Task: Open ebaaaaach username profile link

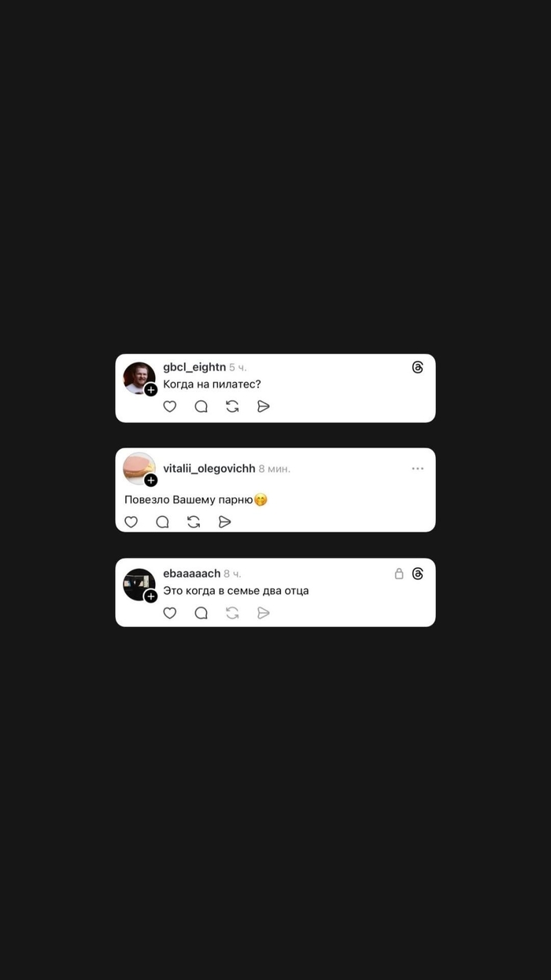Action: (192, 574)
